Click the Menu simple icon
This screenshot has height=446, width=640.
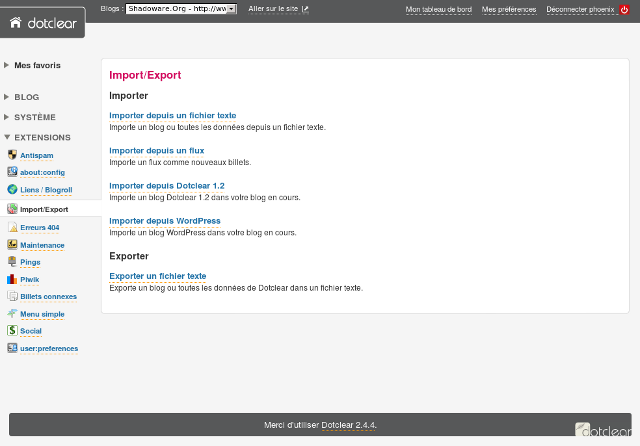click(12, 313)
